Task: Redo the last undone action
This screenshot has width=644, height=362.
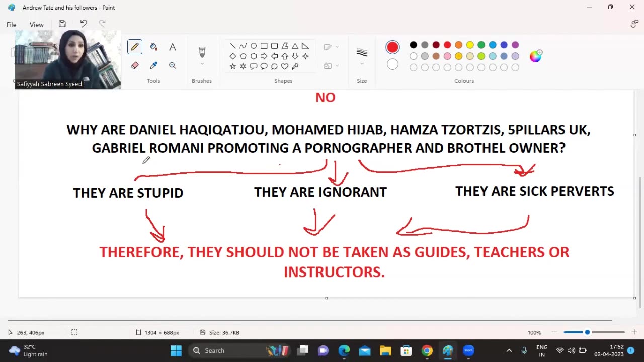Action: pyautogui.click(x=102, y=24)
